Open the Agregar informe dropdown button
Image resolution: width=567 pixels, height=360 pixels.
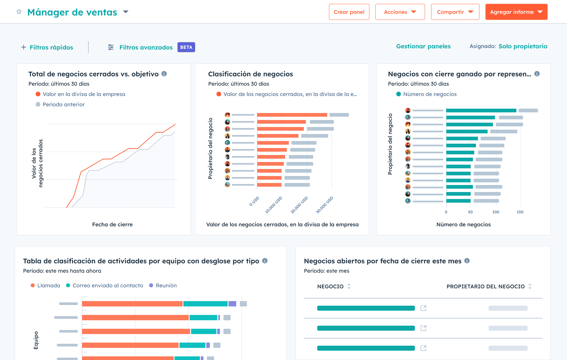tap(516, 12)
